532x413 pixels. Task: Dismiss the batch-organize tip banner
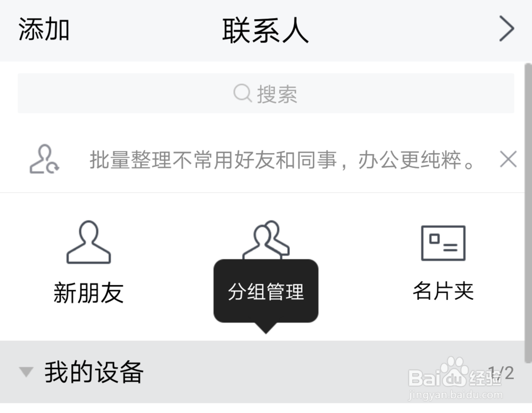[x=508, y=159]
